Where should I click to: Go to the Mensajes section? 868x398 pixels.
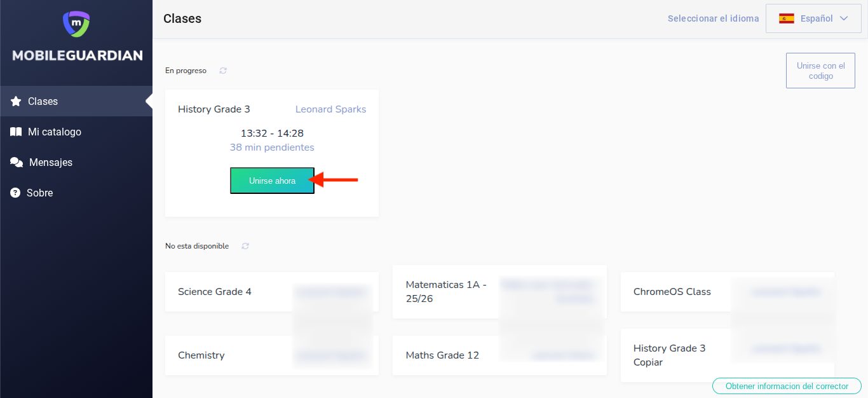tap(51, 163)
